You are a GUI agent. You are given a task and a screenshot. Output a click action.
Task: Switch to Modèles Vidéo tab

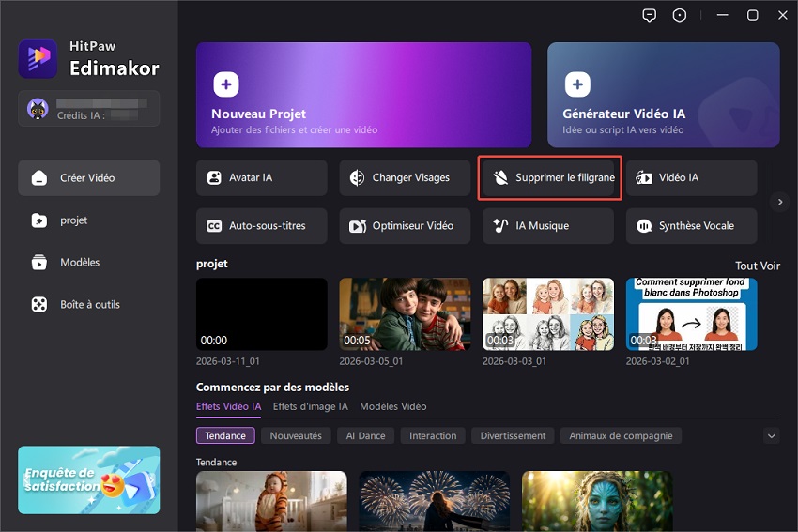[x=392, y=406]
